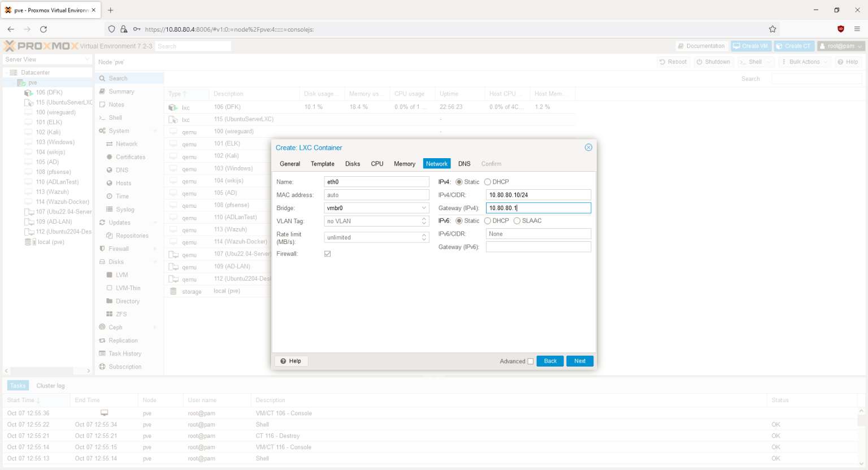868x470 pixels.
Task: Increase the VLAN Tag with the up arrow
Action: pos(424,219)
